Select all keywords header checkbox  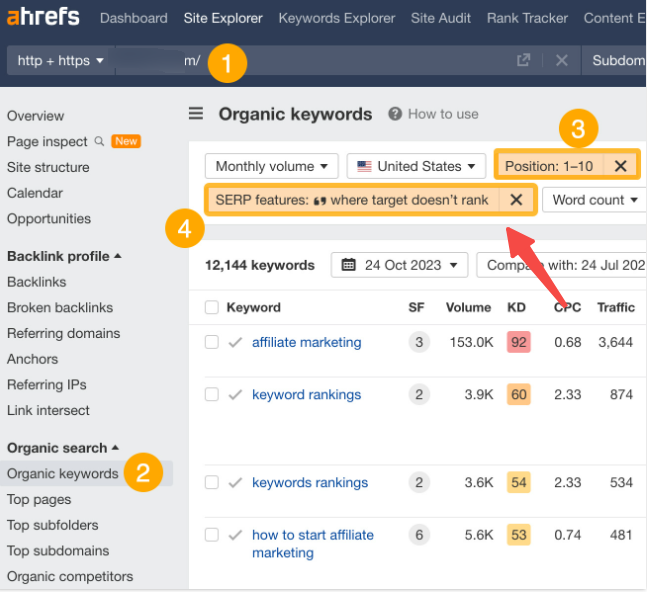(212, 307)
